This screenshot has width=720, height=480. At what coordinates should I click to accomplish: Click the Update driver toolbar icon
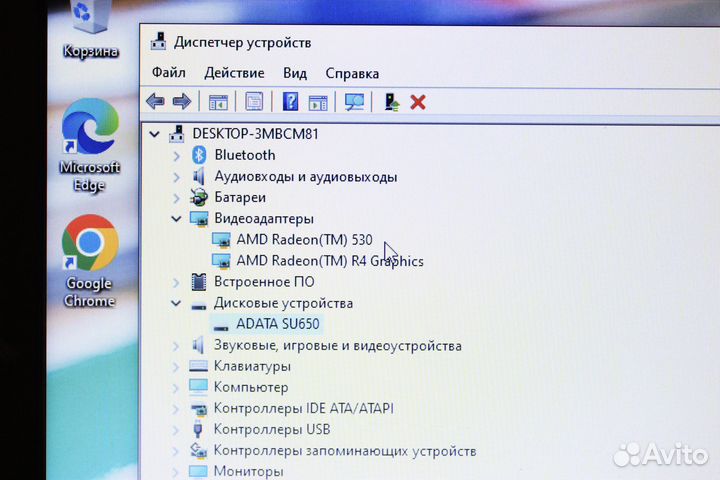point(391,102)
